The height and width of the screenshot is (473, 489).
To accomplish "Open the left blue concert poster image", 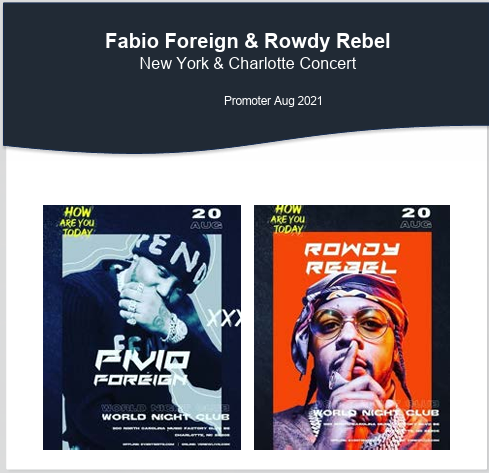I will pos(142,327).
